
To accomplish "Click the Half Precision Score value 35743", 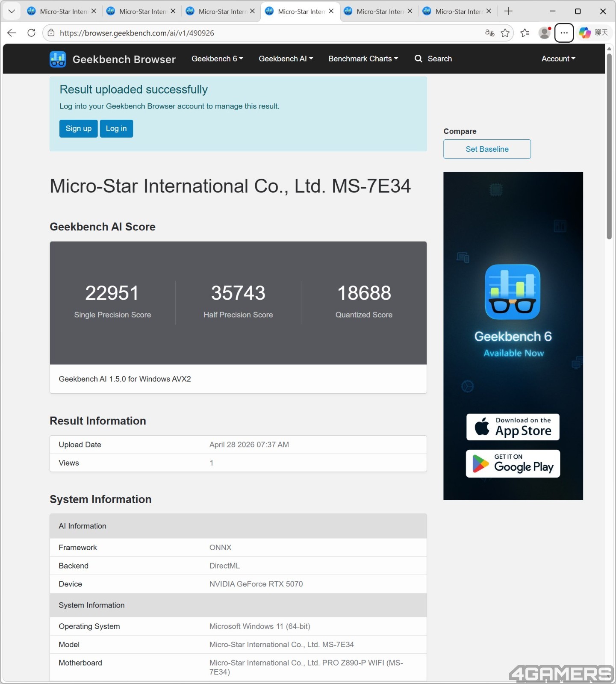I will point(238,293).
